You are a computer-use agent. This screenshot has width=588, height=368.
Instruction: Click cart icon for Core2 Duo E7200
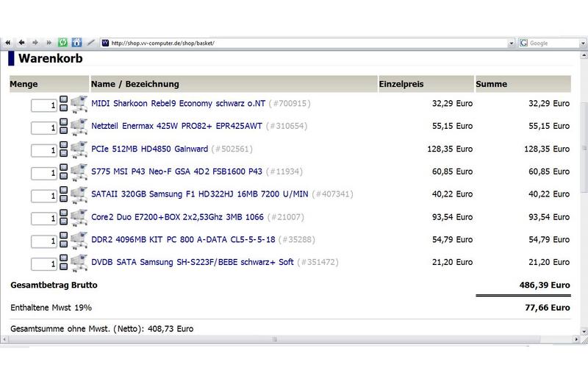click(79, 217)
